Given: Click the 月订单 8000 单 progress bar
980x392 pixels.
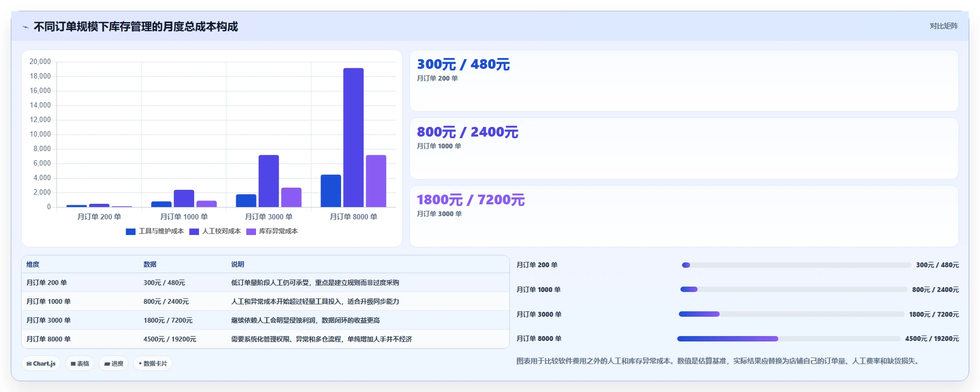Looking at the screenshot, I should pyautogui.click(x=789, y=339).
